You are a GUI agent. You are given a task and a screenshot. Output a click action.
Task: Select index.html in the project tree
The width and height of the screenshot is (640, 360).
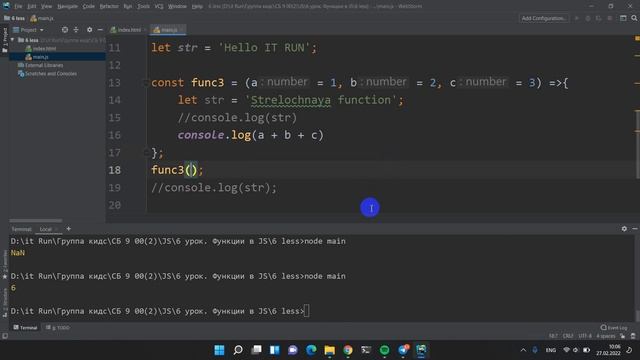coord(41,48)
